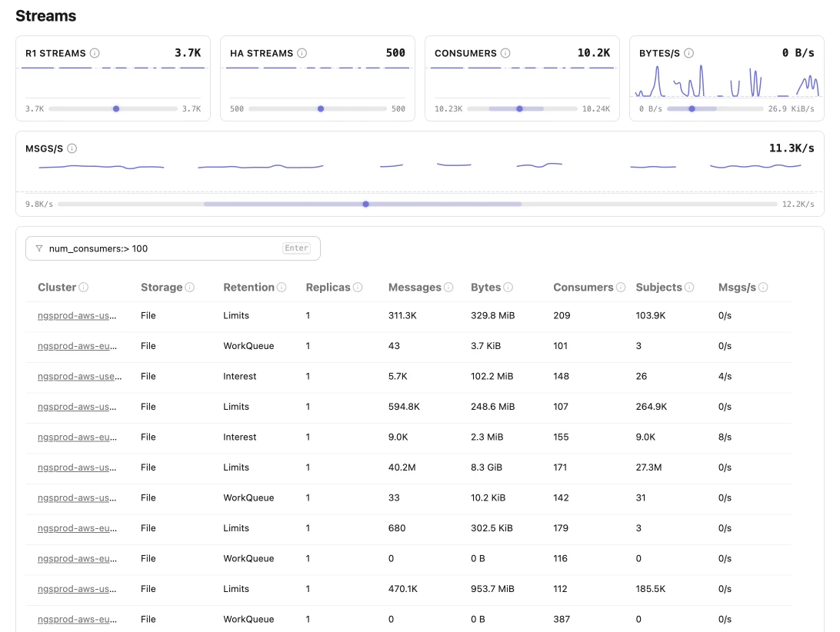840x632 pixels.
Task: Click the CONSUMERS range slider handle
Action: point(519,108)
